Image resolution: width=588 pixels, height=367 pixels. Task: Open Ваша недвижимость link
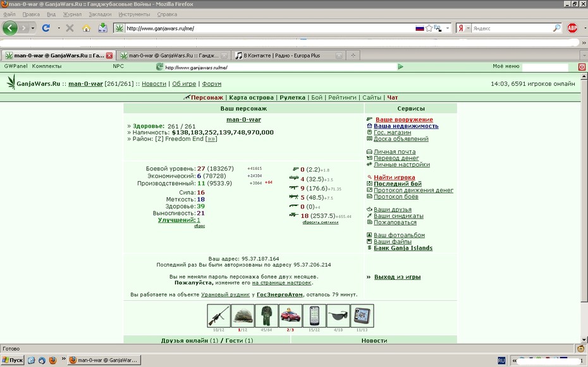pos(406,126)
